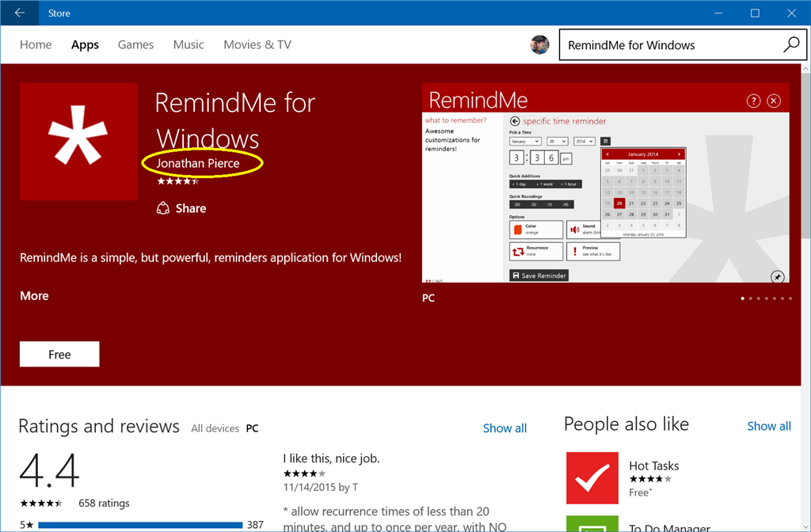Show all People also like apps
Viewport: 811px width, 532px height.
click(x=769, y=426)
